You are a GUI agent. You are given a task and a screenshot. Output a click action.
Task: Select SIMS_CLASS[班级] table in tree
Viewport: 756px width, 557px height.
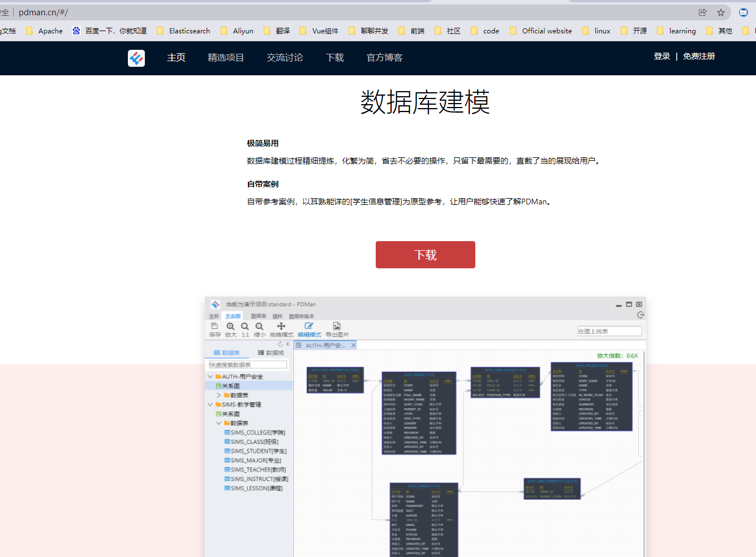click(x=251, y=442)
